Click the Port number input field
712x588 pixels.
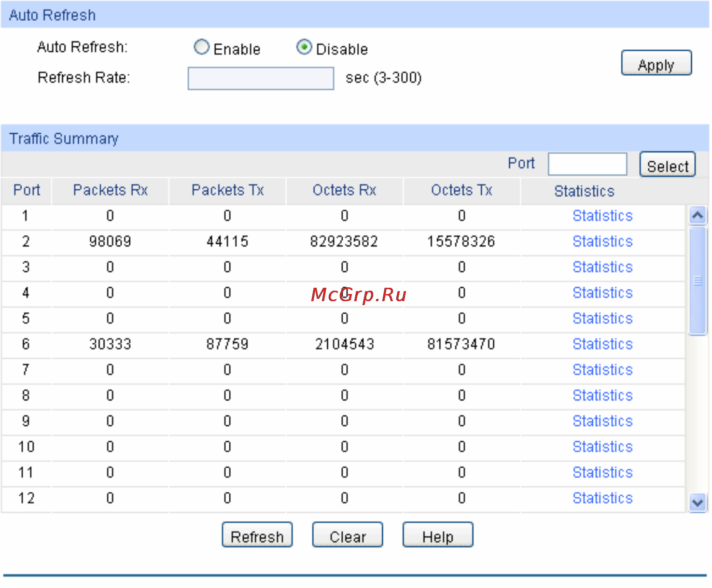(587, 164)
